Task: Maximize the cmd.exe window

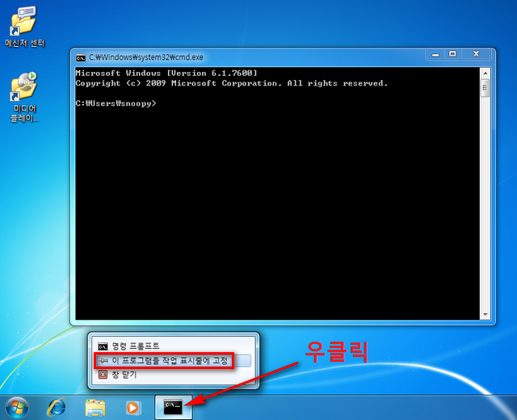Action: 452,54
